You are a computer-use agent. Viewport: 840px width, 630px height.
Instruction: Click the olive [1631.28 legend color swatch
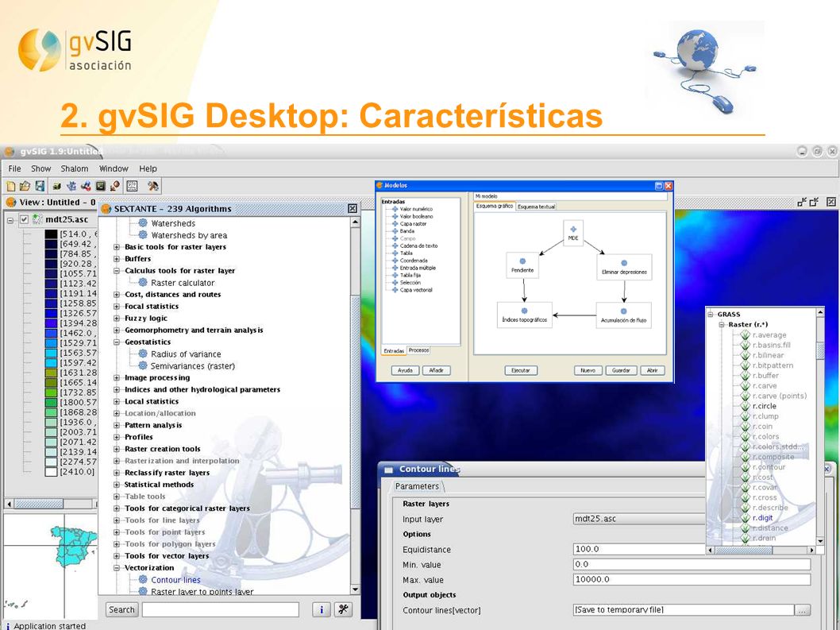pos(51,373)
